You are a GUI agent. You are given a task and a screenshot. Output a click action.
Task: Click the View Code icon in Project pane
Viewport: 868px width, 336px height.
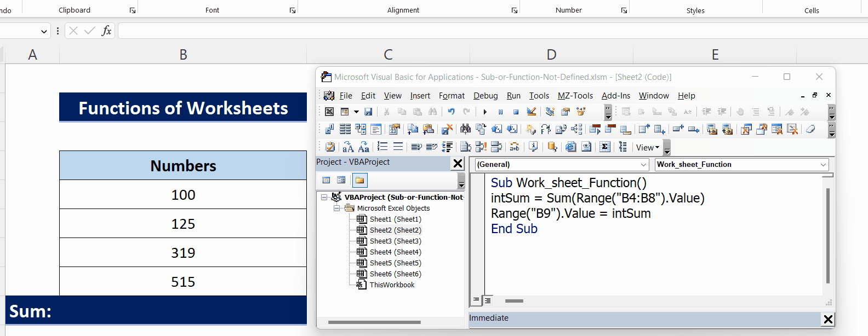[x=327, y=180]
